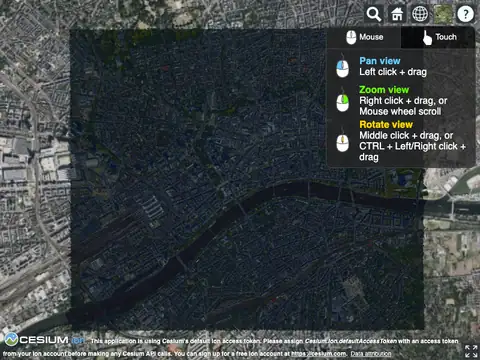Viewport: 480px width, 360px height.
Task: Open the geocoder search icon
Action: [374, 14]
